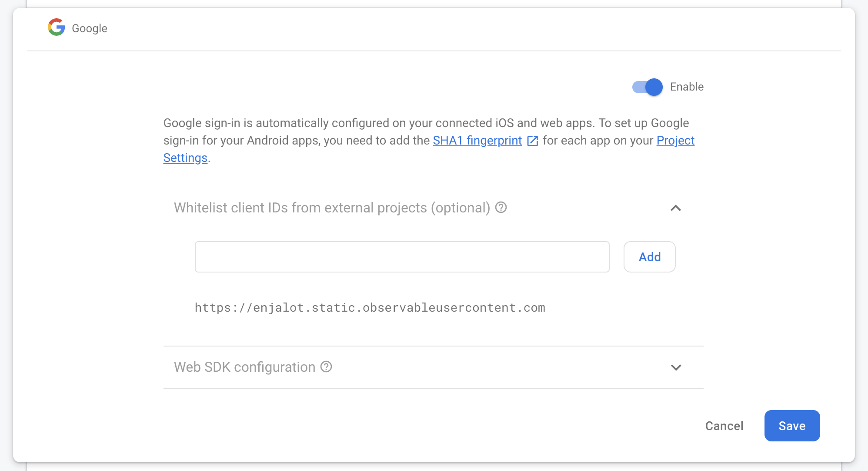Open the SHA1 fingerprint link
Image resolution: width=868 pixels, height=471 pixels.
[x=477, y=141]
